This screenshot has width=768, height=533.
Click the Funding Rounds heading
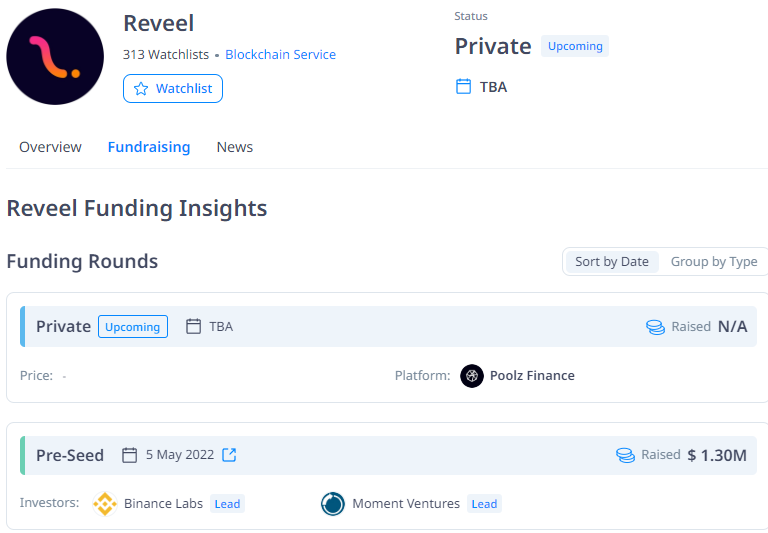click(82, 261)
